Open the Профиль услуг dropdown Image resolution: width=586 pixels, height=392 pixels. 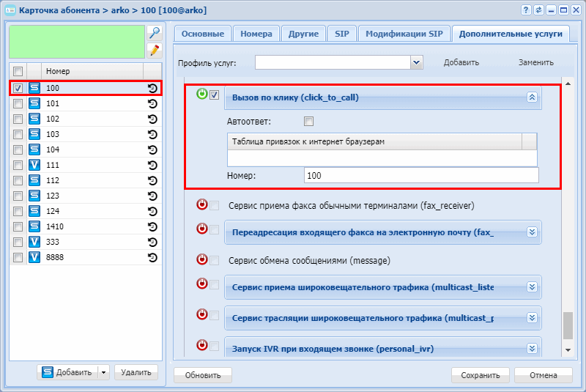(416, 62)
